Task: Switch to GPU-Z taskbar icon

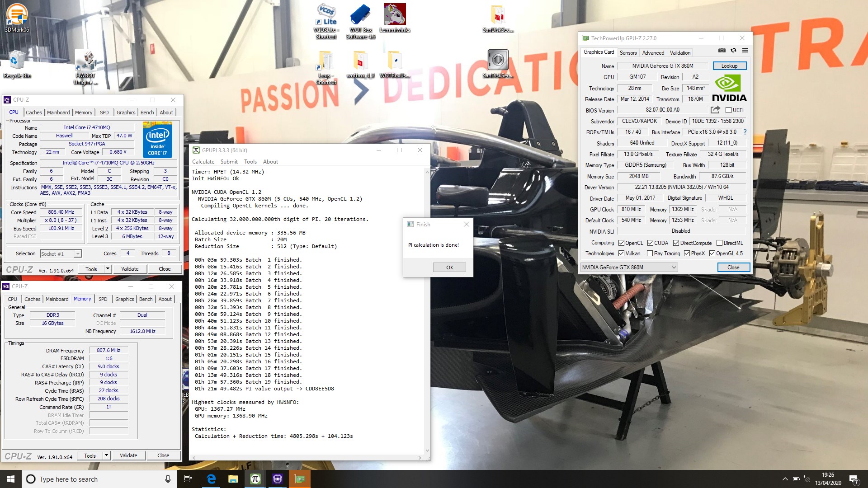Action: click(299, 479)
